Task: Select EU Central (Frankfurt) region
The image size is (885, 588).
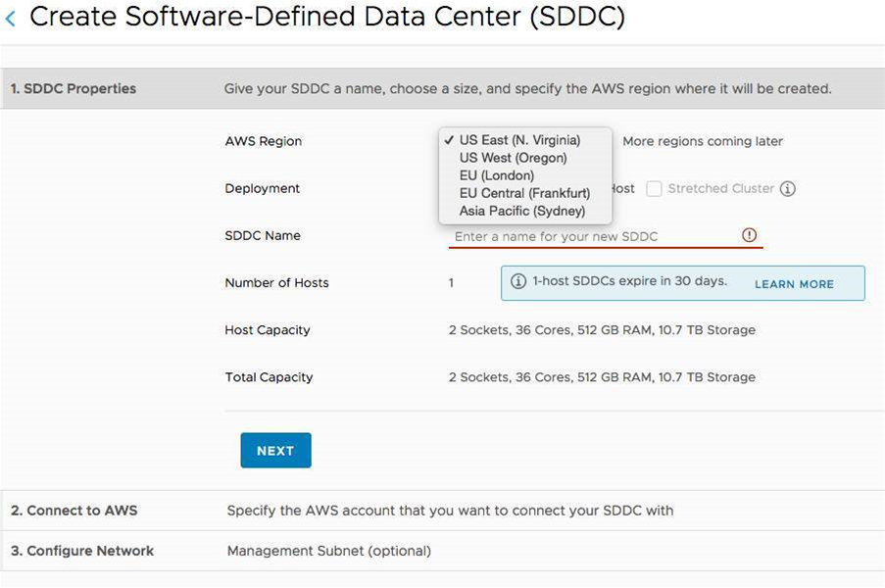Action: pyautogui.click(x=525, y=193)
